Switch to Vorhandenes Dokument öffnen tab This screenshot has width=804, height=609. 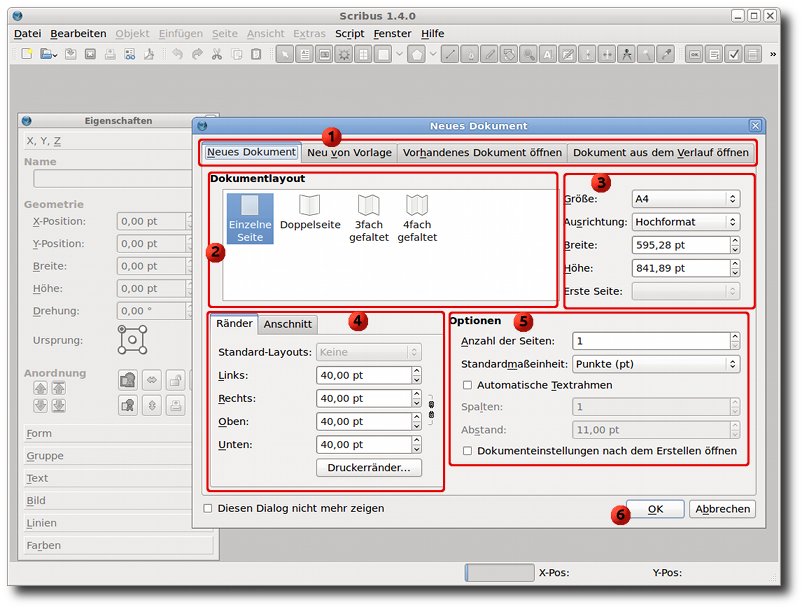[x=482, y=153]
